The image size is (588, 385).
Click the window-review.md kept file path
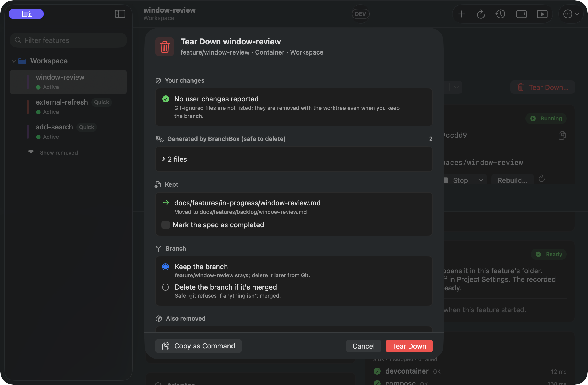click(x=247, y=203)
